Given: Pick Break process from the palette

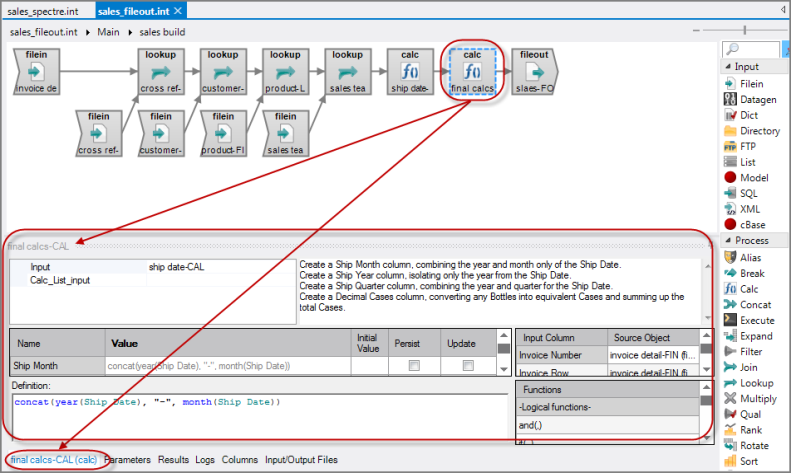Looking at the screenshot, I should tap(745, 273).
